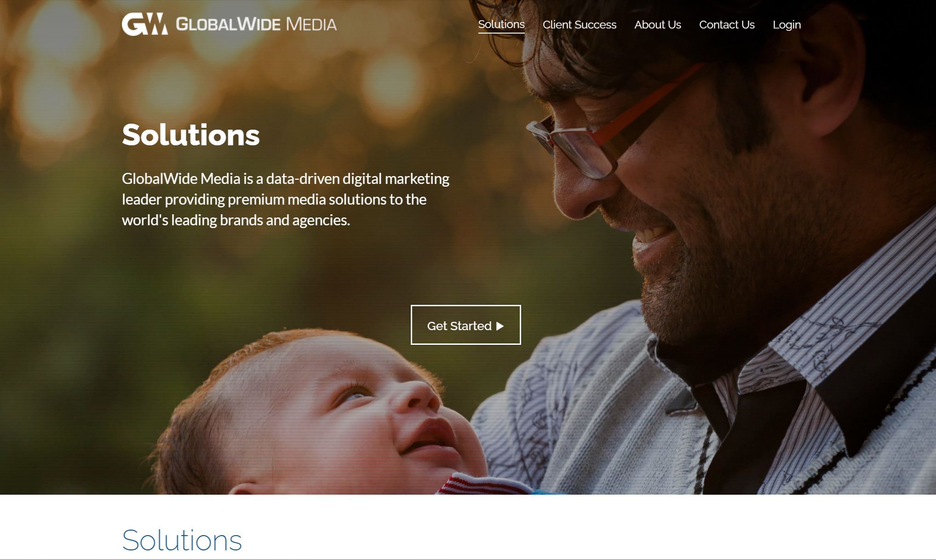936x560 pixels.
Task: Click the play arrow in Get Started
Action: pyautogui.click(x=500, y=326)
